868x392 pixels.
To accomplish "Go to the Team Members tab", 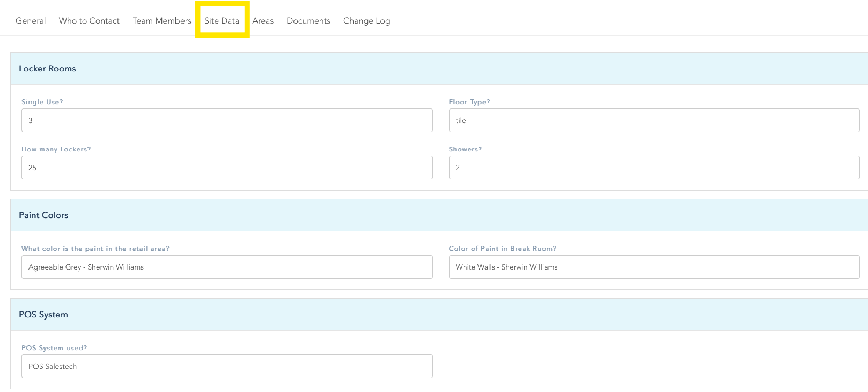I will [x=161, y=21].
